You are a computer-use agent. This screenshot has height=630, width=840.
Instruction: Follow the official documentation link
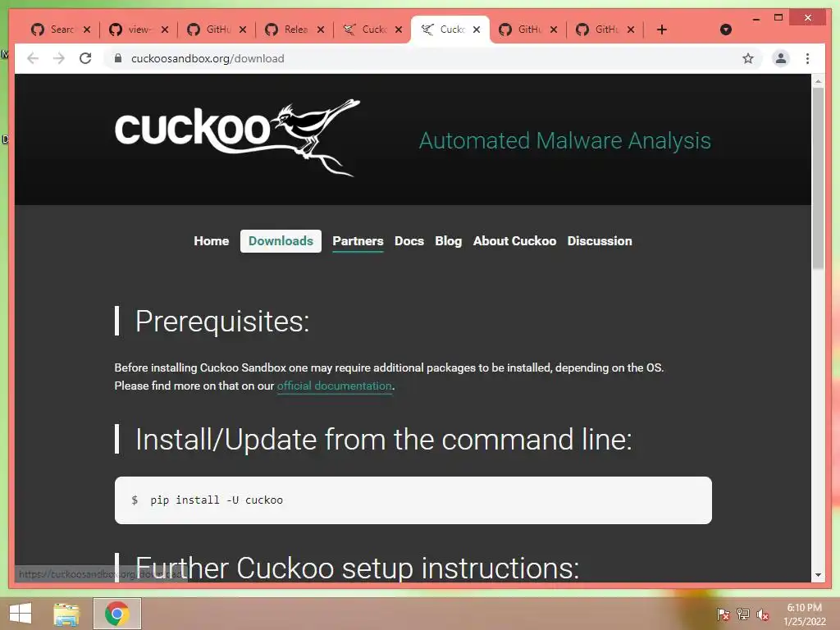point(335,386)
